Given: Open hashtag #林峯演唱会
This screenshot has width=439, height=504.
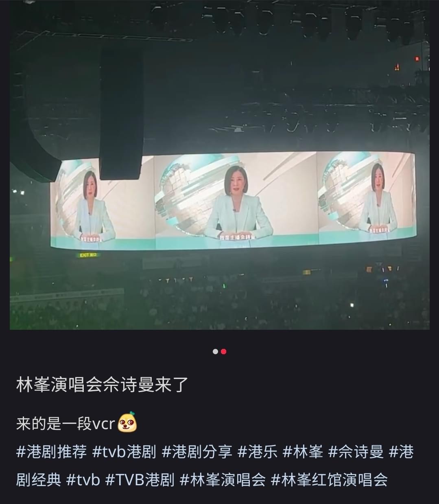Looking at the screenshot, I should (x=223, y=480).
